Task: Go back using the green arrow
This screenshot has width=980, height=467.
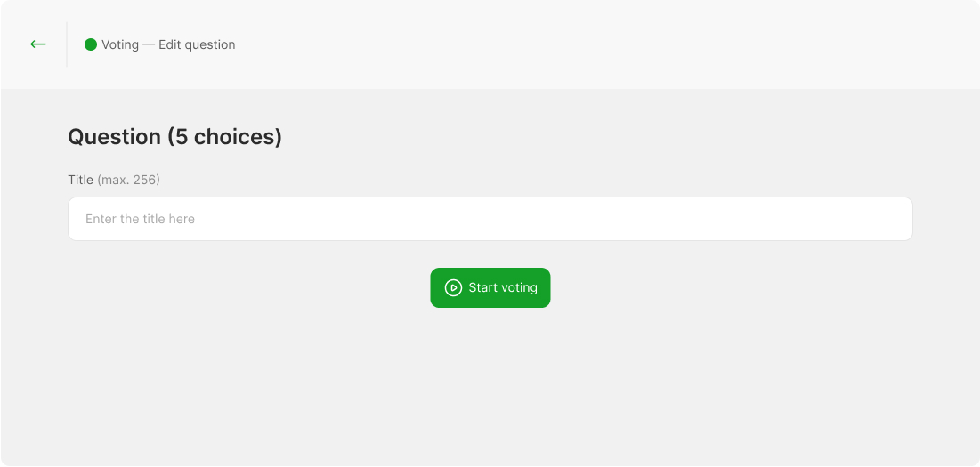Action: (37, 44)
